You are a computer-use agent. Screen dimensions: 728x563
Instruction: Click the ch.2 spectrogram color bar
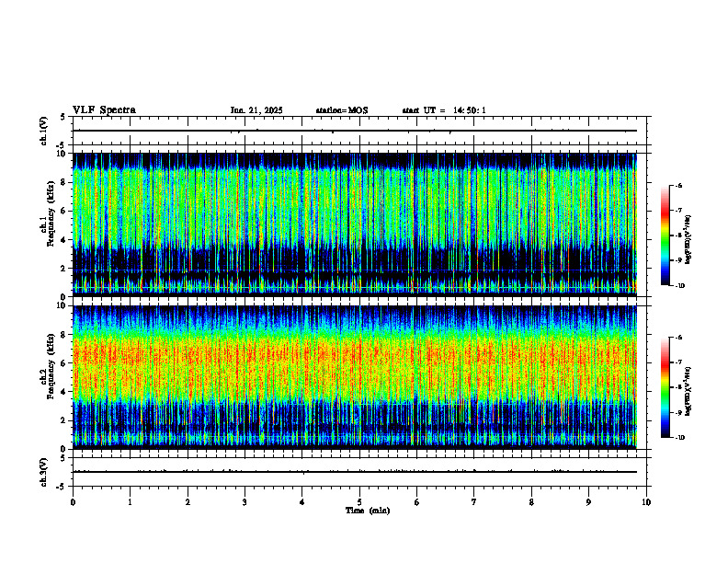click(x=665, y=387)
